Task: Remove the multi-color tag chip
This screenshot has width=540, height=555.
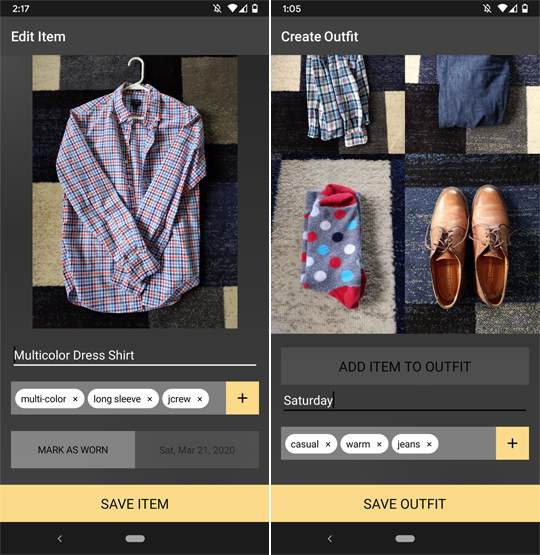Action: pos(75,399)
